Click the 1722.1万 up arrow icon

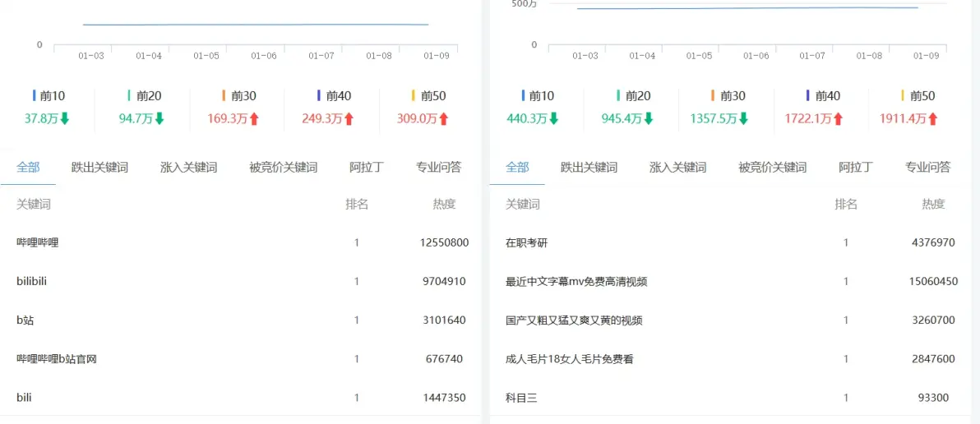tap(838, 118)
